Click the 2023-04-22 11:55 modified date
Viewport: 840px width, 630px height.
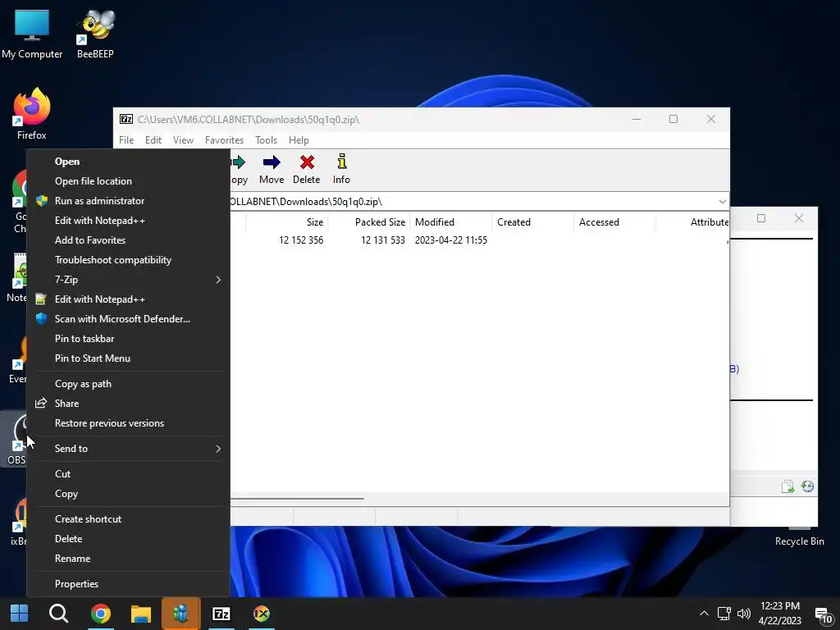point(451,240)
